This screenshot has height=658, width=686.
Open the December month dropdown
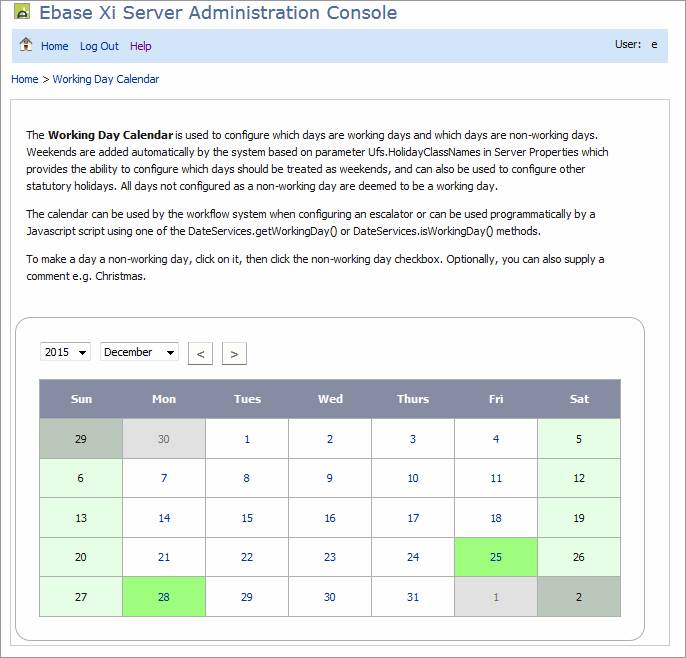(139, 352)
